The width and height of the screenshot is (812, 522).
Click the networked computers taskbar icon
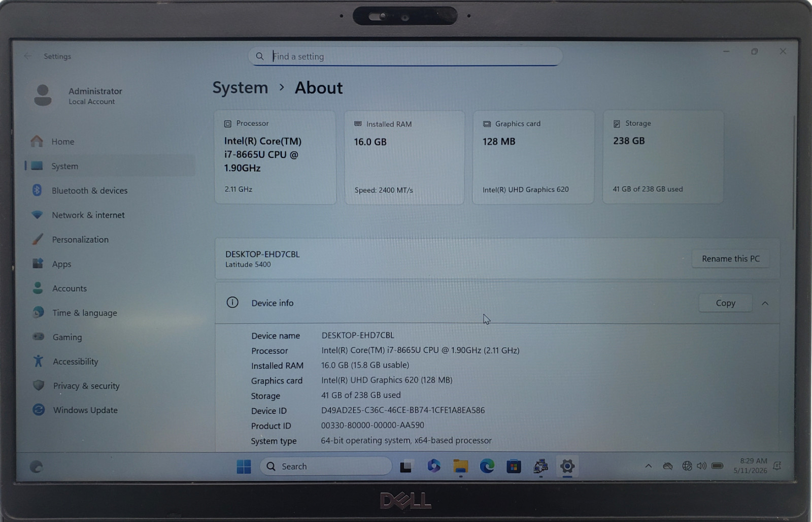[540, 466]
